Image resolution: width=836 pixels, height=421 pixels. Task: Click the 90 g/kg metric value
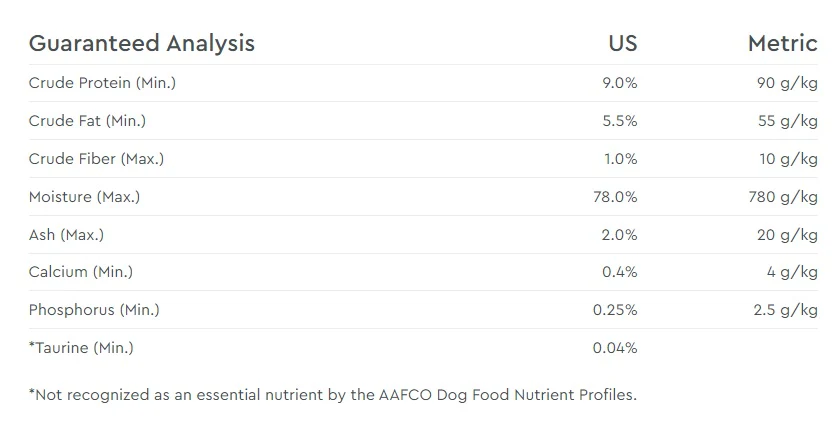(x=787, y=83)
